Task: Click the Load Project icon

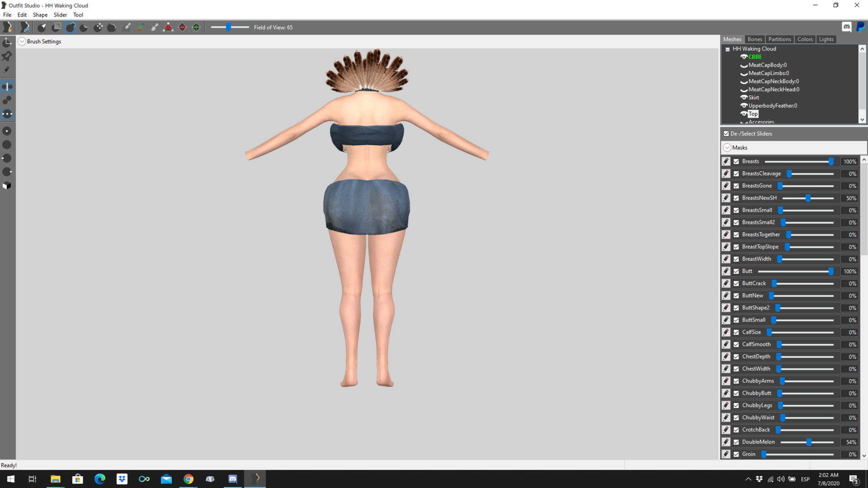Action: pos(25,27)
